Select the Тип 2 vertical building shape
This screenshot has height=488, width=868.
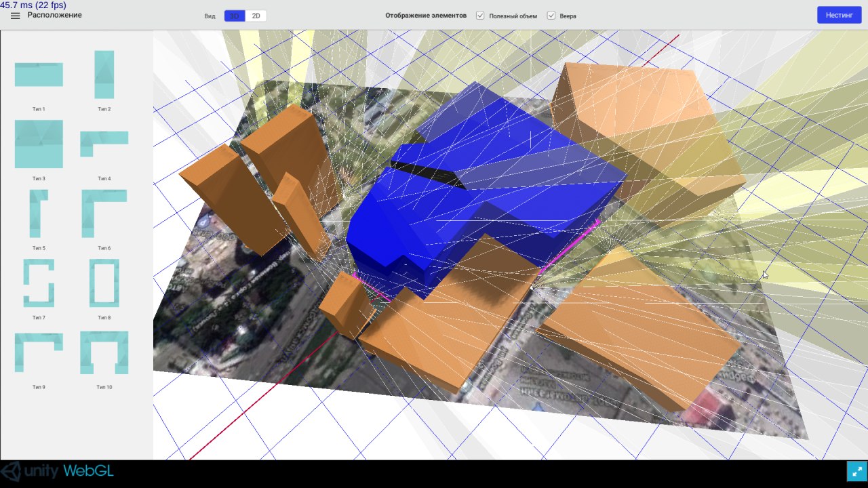point(104,75)
